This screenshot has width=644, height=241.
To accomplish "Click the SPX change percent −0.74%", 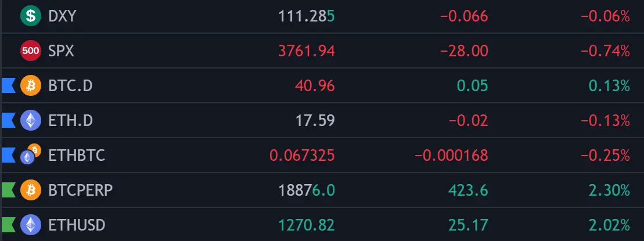I will coord(605,51).
